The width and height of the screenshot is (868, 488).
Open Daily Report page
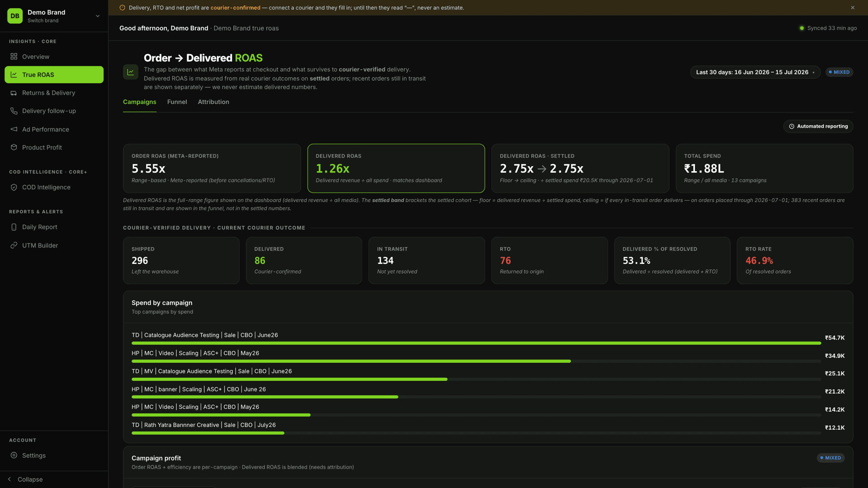point(54,227)
